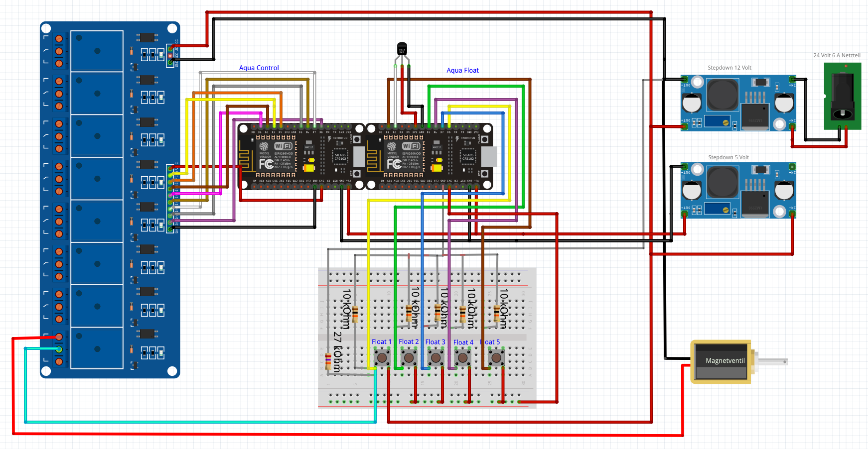Image resolution: width=868 pixels, height=449 pixels.
Task: Select the Aqua Control NodeMCU board
Action: point(301,157)
